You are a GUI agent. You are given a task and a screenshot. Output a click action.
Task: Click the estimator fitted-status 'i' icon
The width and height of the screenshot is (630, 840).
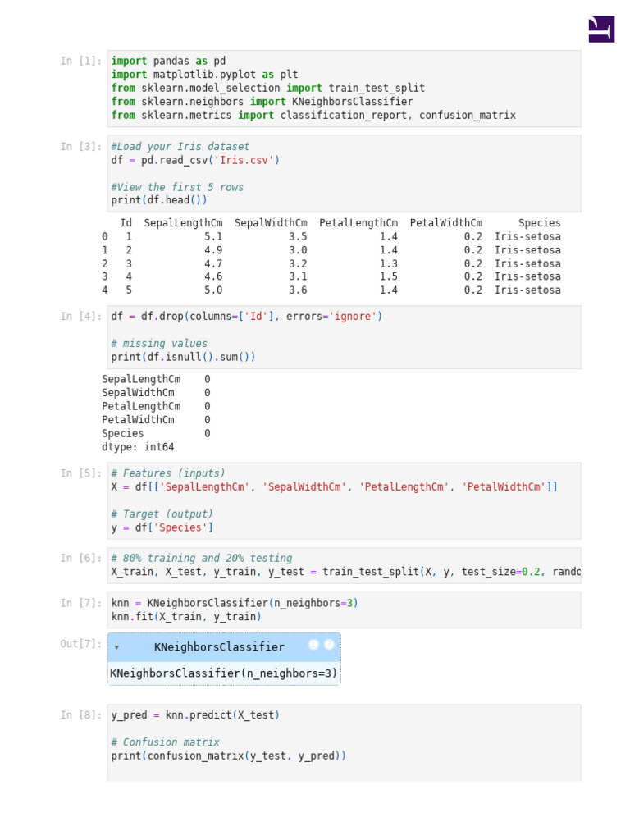point(313,645)
